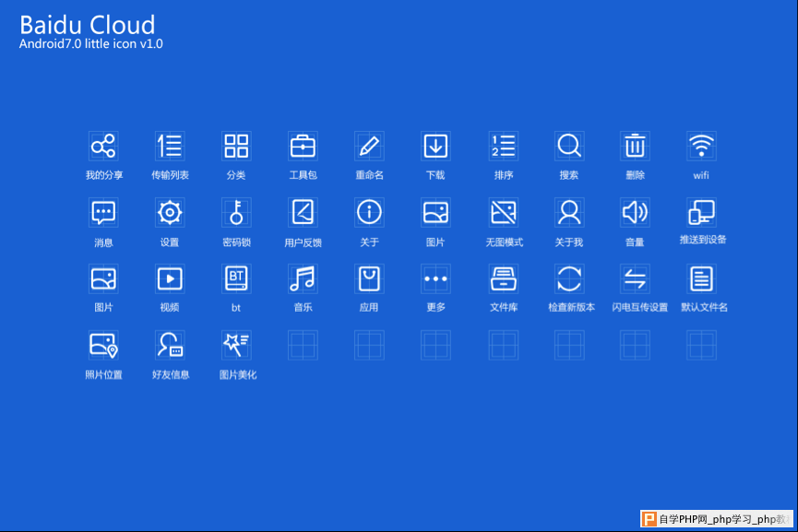Open the 工具包 toolbox briefcase icon
798x532 pixels.
[x=303, y=146]
